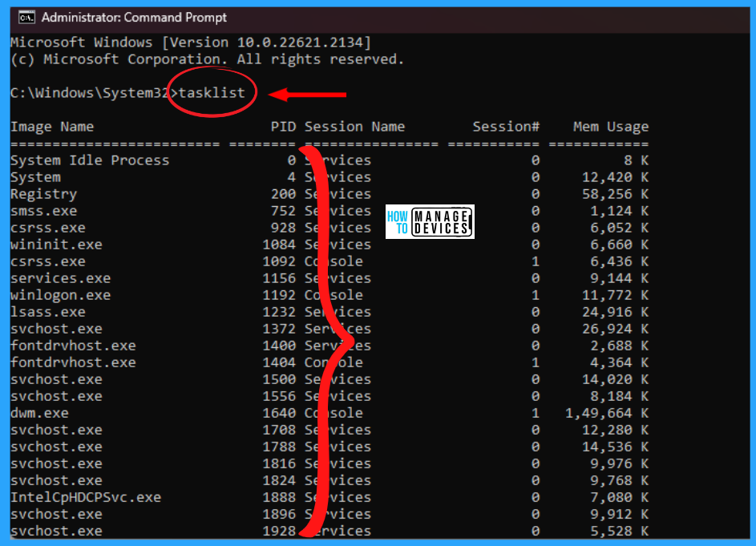The width and height of the screenshot is (756, 546).
Task: Click the Image Name column header
Action: [52, 127]
